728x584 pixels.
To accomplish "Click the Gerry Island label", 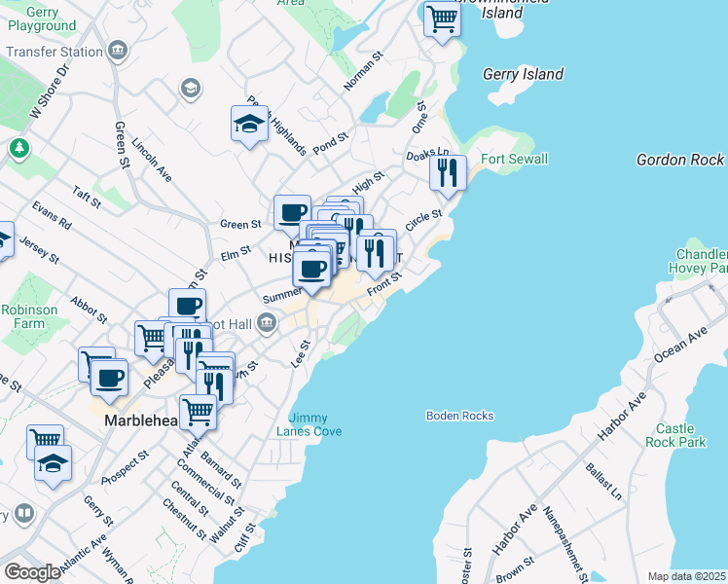I will click(x=523, y=74).
